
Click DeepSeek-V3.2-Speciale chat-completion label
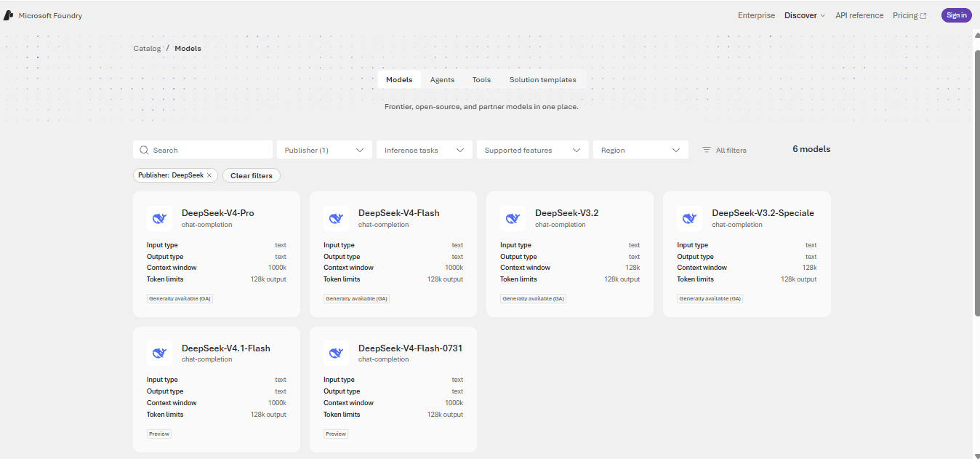[x=737, y=225]
